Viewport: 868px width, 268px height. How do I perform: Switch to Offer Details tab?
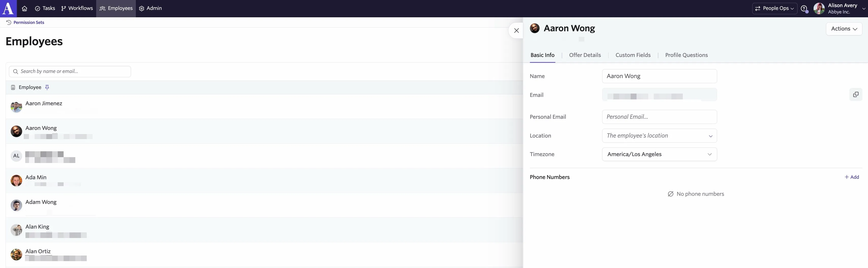point(585,55)
